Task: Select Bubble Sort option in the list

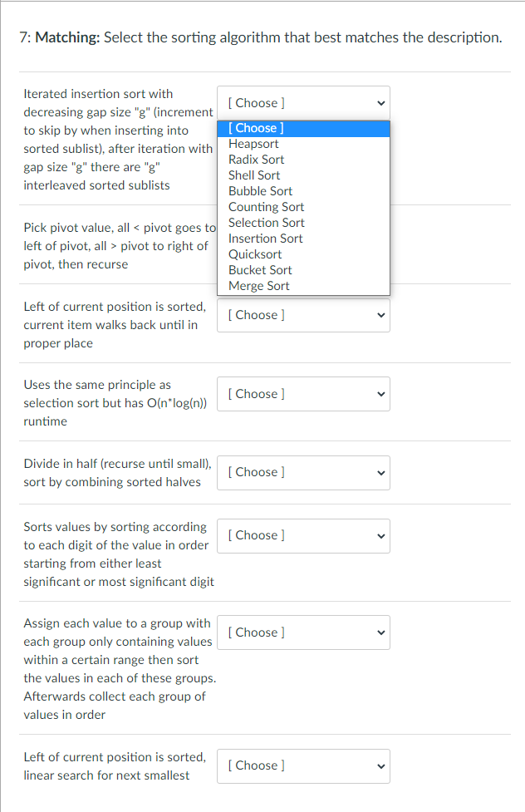Action: point(303,191)
